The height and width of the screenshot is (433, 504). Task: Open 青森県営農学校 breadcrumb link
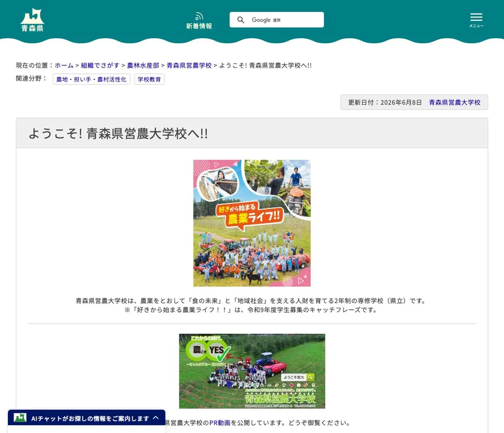[x=189, y=65]
